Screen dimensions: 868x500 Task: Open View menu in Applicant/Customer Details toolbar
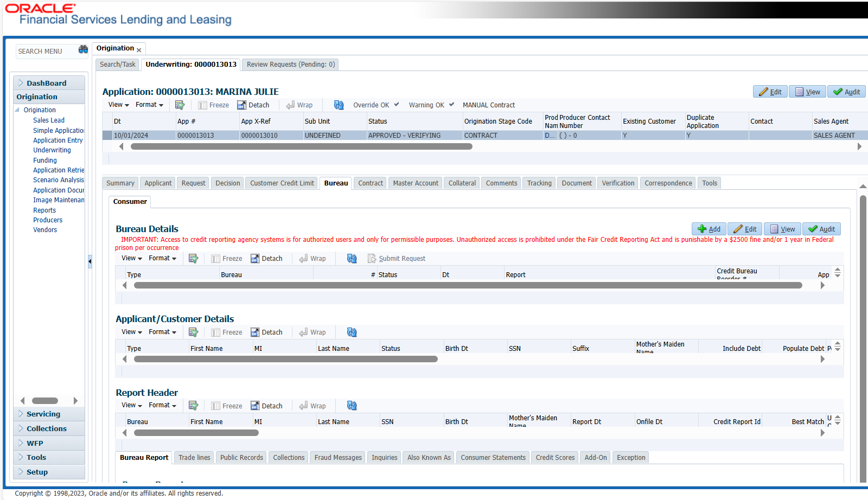pyautogui.click(x=132, y=332)
